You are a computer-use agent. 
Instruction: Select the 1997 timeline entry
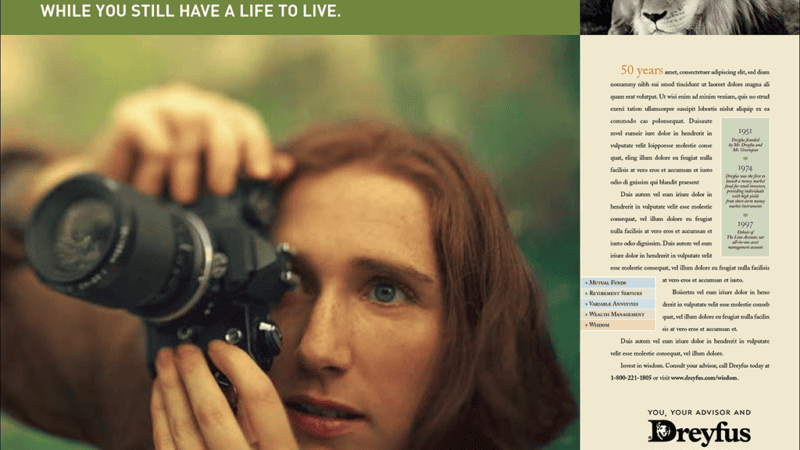point(745,235)
